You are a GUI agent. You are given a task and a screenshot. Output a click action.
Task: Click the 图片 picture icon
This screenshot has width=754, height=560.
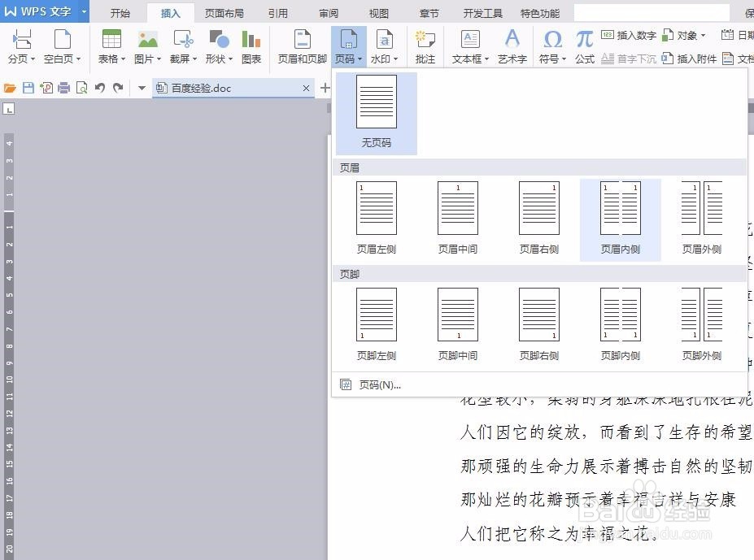click(x=147, y=39)
